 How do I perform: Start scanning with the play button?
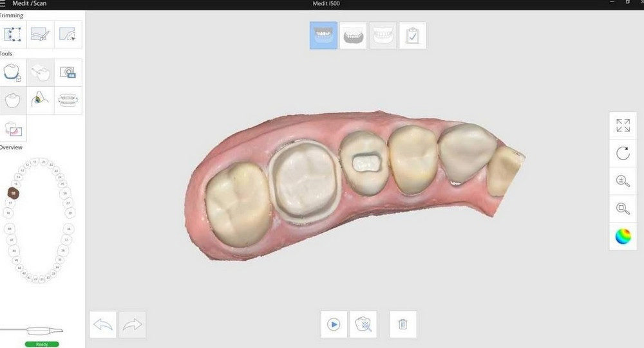pyautogui.click(x=334, y=325)
